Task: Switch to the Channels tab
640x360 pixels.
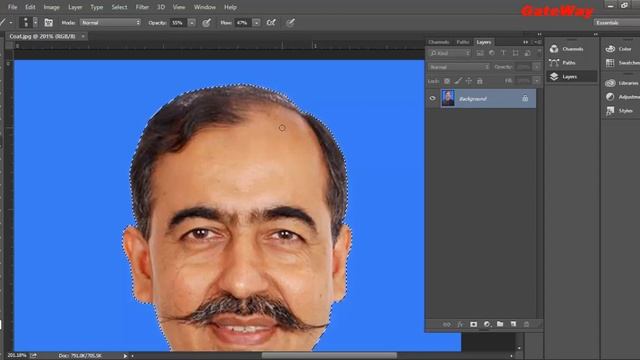Action: point(439,42)
